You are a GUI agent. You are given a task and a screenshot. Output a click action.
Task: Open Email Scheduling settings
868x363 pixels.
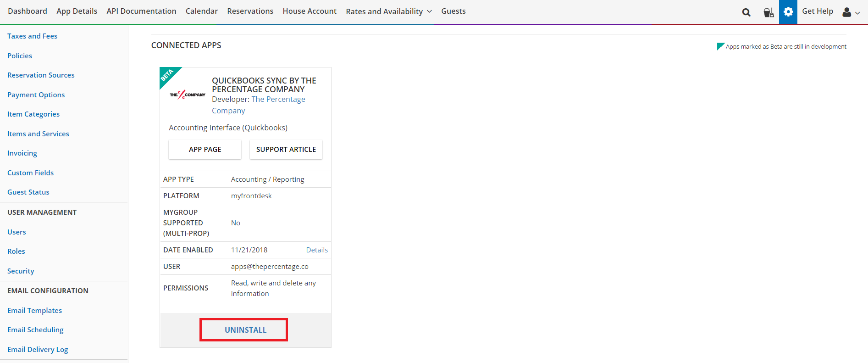click(x=35, y=330)
